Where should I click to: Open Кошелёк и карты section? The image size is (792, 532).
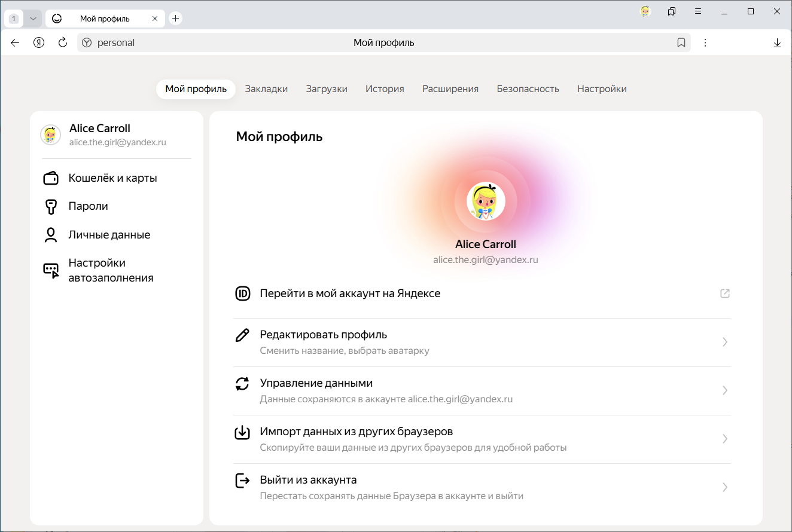point(112,178)
